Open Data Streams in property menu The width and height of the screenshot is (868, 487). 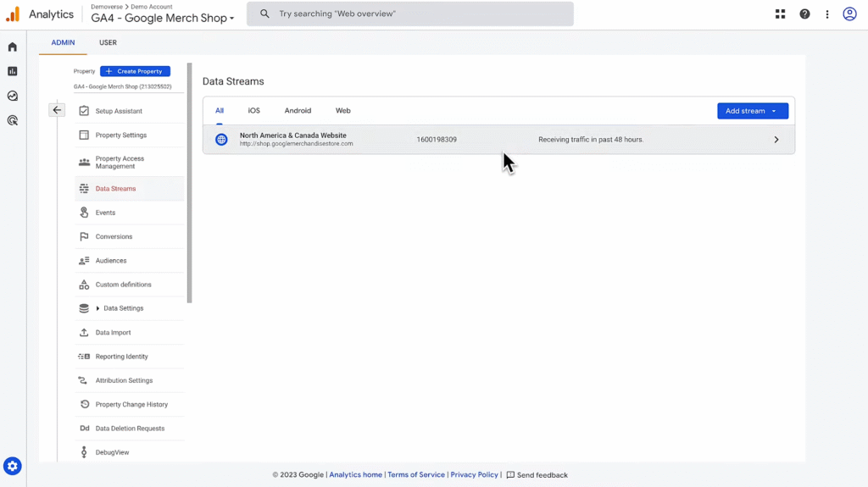[130, 189]
